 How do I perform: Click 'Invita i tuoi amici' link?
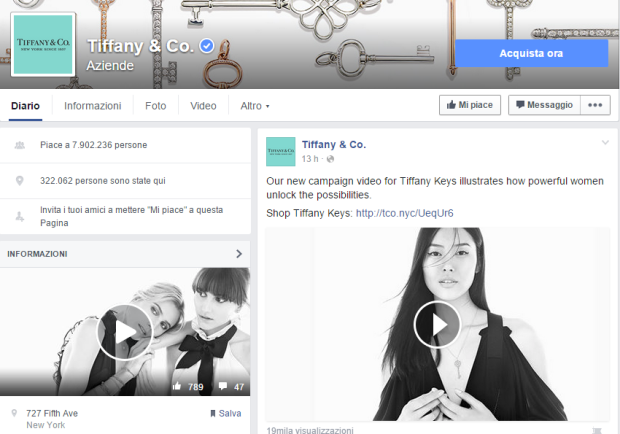tap(131, 216)
